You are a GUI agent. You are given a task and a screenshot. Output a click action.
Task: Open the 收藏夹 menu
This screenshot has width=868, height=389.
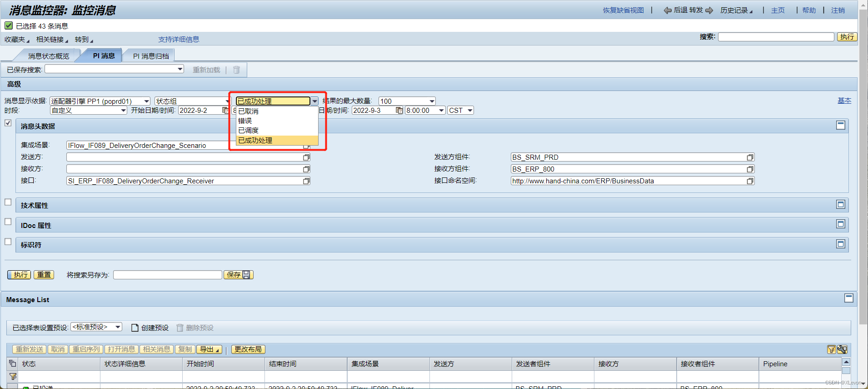click(x=17, y=40)
